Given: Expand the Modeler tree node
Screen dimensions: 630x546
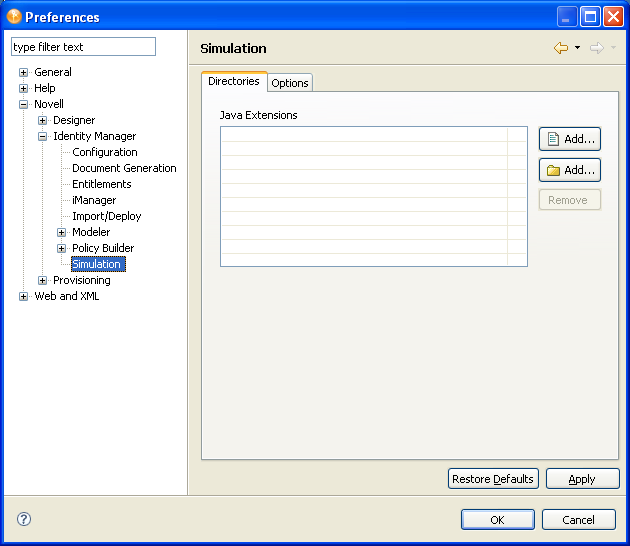Looking at the screenshot, I should click(x=61, y=232).
